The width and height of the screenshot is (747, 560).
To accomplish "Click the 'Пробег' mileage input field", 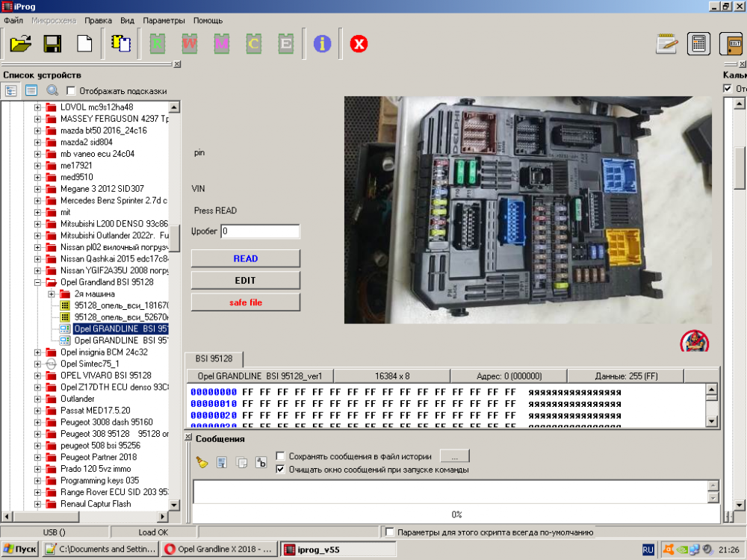I will (260, 231).
